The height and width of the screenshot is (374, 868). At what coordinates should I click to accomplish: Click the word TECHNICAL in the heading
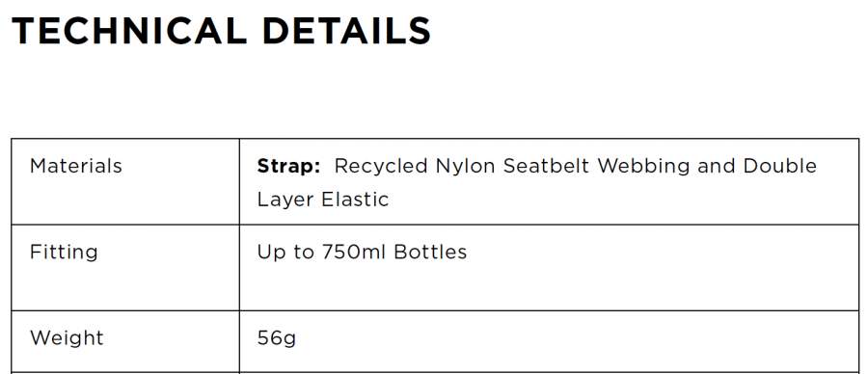click(x=129, y=31)
